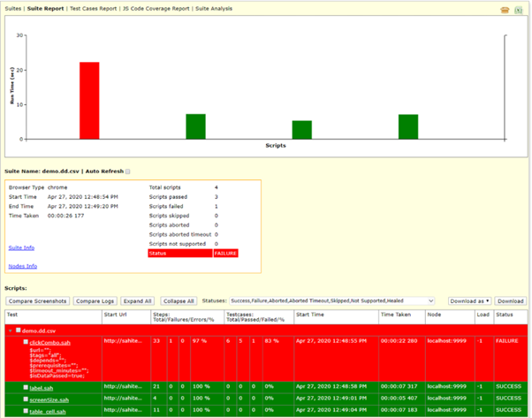Image resolution: width=532 pixels, height=418 pixels.
Task: Open JS Code Coverage Report tab
Action: coord(156,9)
